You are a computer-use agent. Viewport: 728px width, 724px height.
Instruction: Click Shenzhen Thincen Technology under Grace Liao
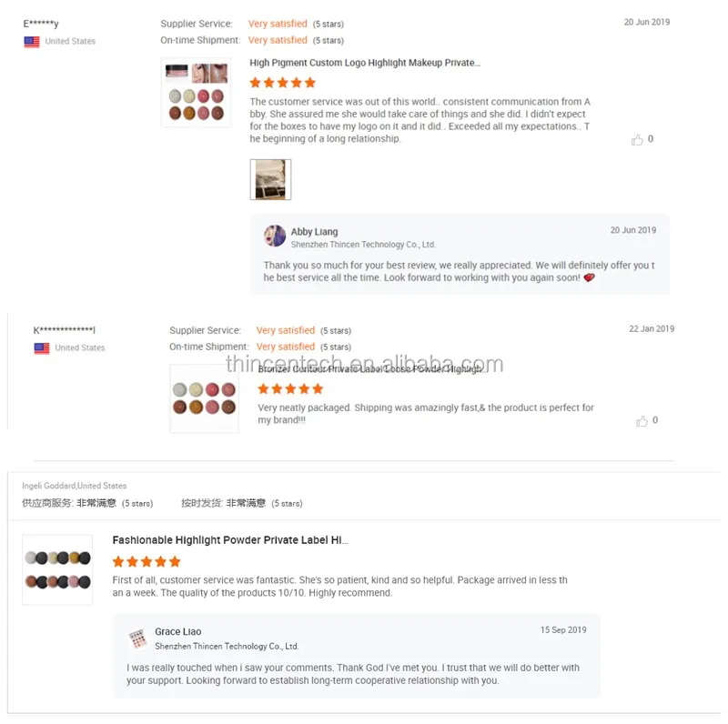tap(227, 647)
